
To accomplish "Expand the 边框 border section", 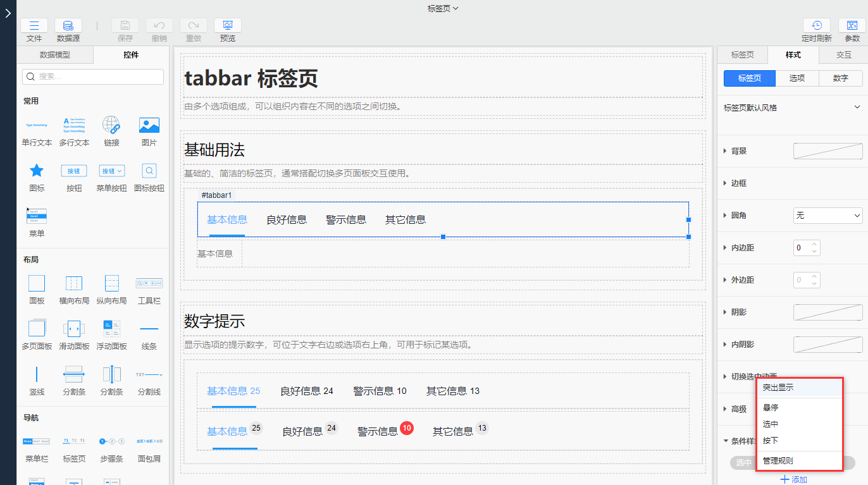I will [738, 183].
